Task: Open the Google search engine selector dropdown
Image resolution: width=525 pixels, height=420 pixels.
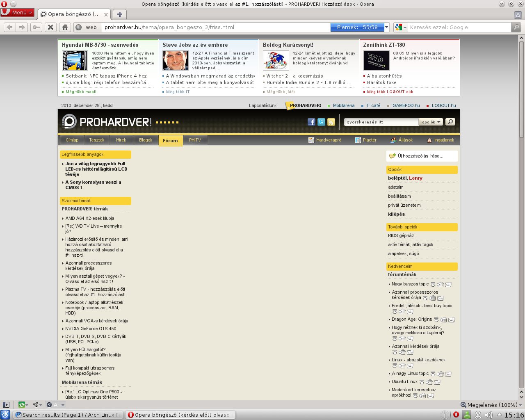Action: click(401, 27)
